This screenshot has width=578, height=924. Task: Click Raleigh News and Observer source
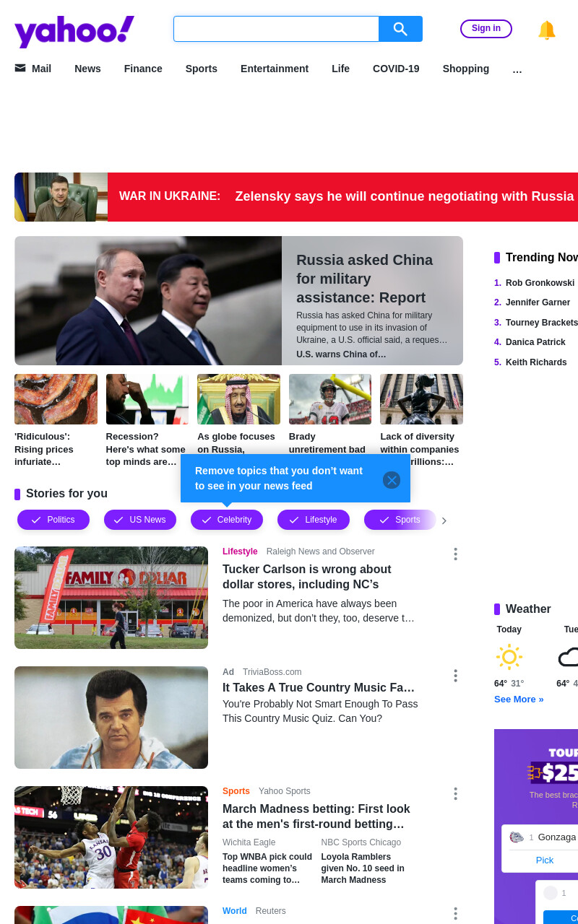pyautogui.click(x=320, y=552)
